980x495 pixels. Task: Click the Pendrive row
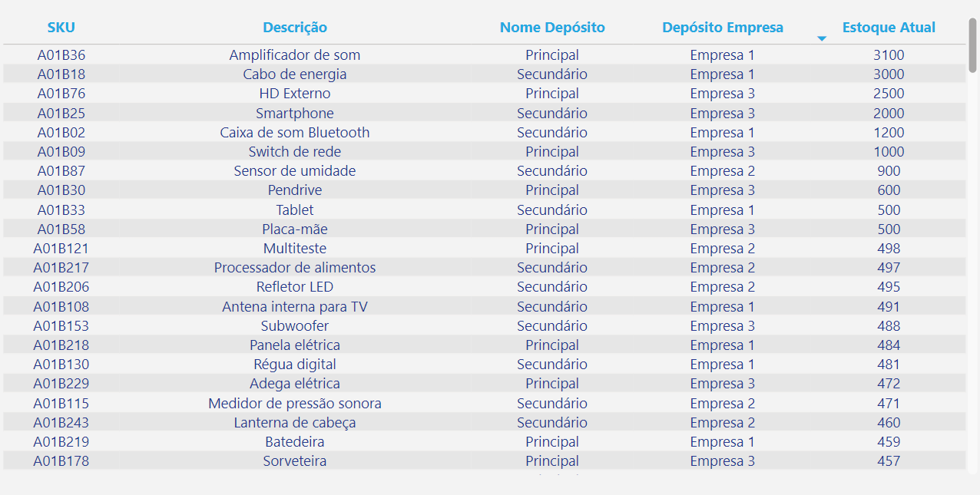(x=295, y=190)
